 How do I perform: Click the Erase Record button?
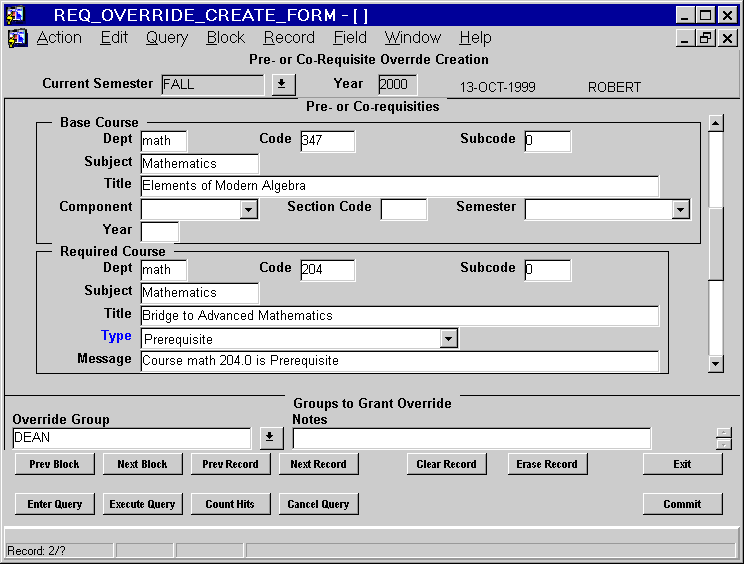[547, 464]
